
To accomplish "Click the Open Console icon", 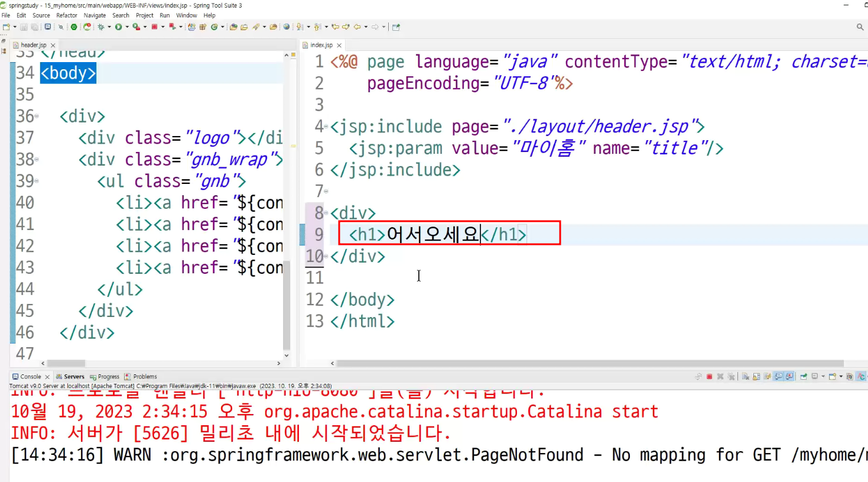I will tap(832, 376).
